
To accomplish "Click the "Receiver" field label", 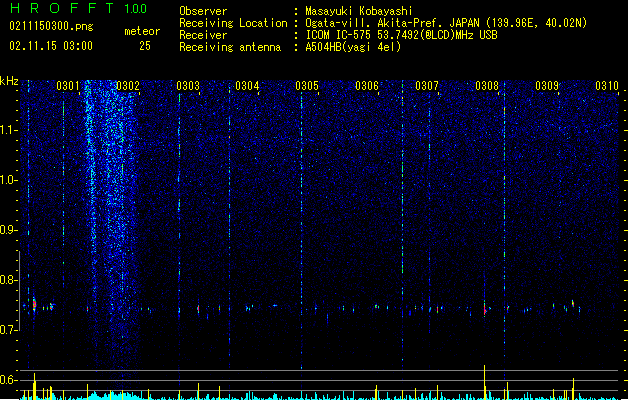I will pos(203,35).
